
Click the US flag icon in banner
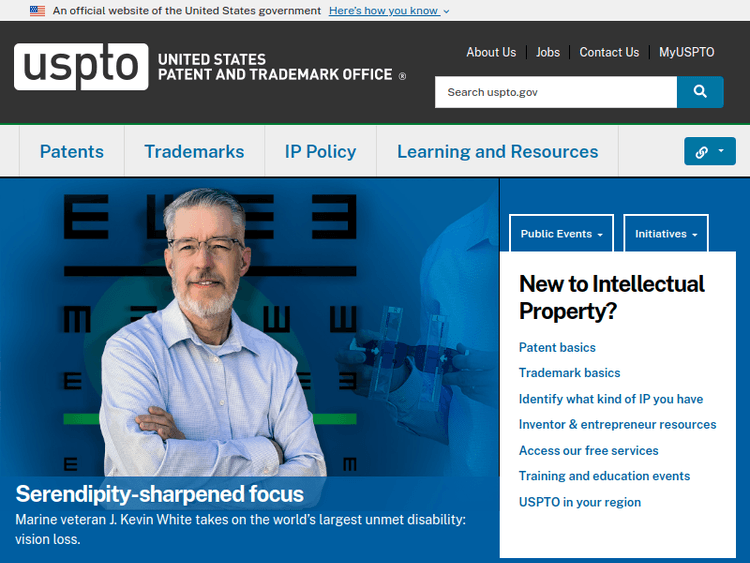coord(37,11)
